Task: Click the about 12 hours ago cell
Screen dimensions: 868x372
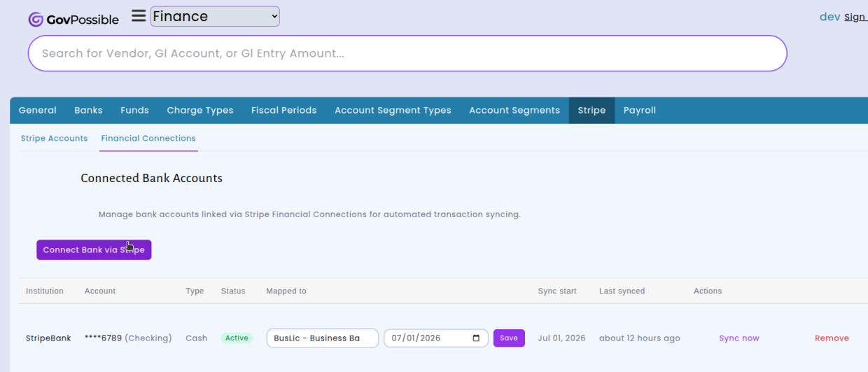Action: 640,338
